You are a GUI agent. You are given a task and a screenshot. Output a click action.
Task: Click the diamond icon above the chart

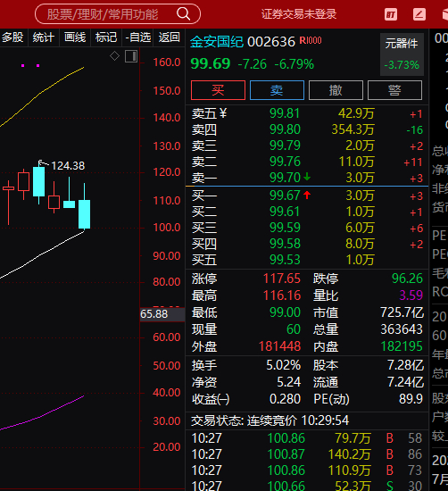pos(114,56)
